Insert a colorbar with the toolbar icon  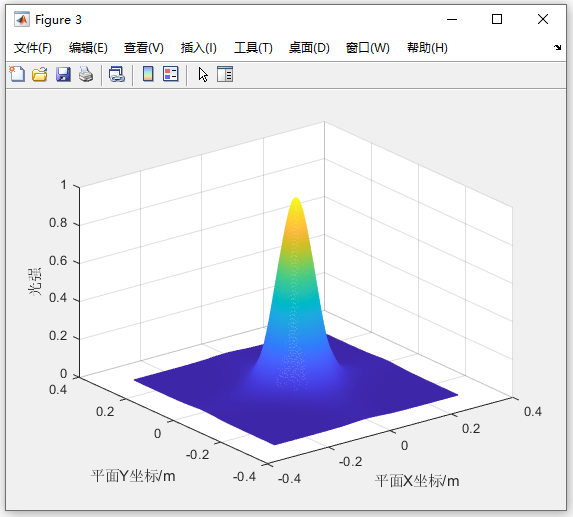148,74
